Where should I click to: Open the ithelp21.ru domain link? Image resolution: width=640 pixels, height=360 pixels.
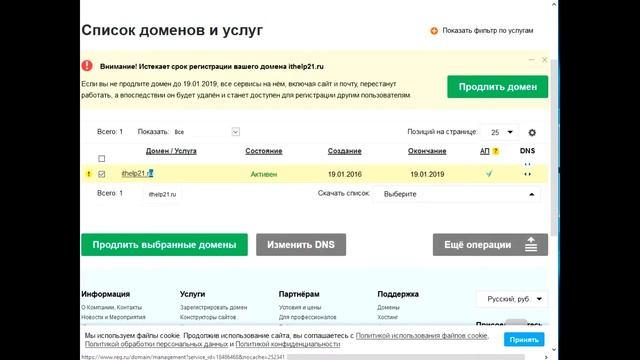click(137, 173)
